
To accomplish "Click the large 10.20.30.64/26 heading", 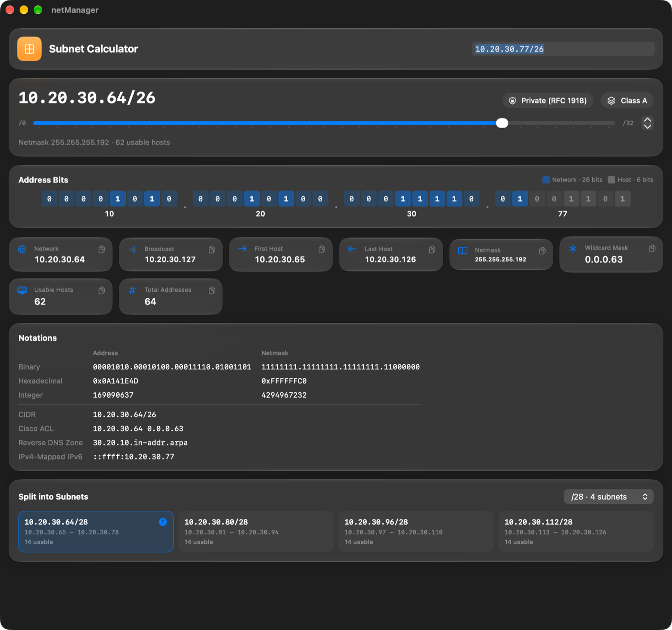I will coord(87,98).
